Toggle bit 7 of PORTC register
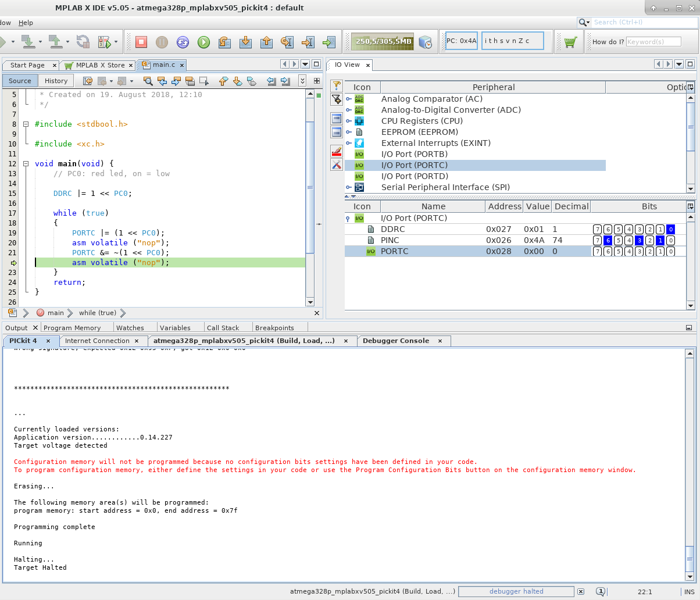 click(x=597, y=251)
